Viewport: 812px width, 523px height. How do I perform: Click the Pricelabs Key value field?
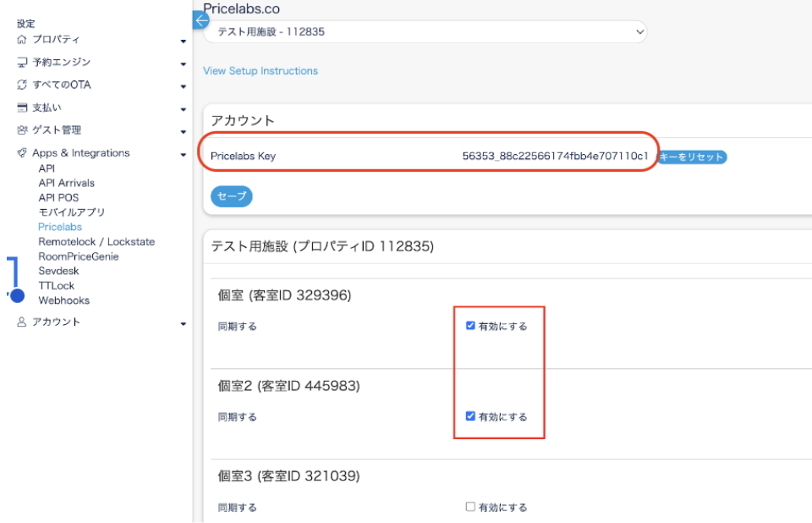(x=555, y=157)
